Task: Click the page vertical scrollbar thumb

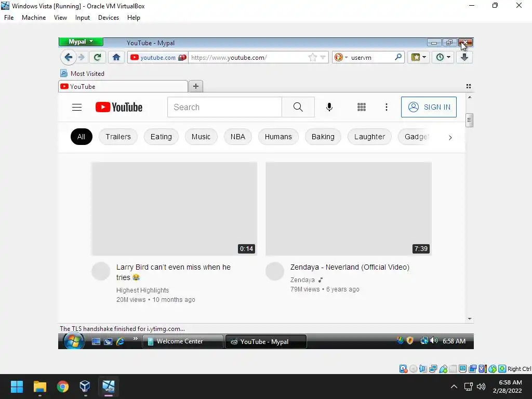Action: pyautogui.click(x=470, y=120)
